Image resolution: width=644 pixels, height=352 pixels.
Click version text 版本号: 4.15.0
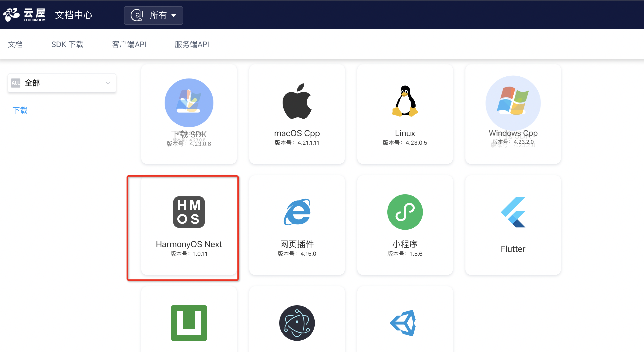pyautogui.click(x=297, y=254)
